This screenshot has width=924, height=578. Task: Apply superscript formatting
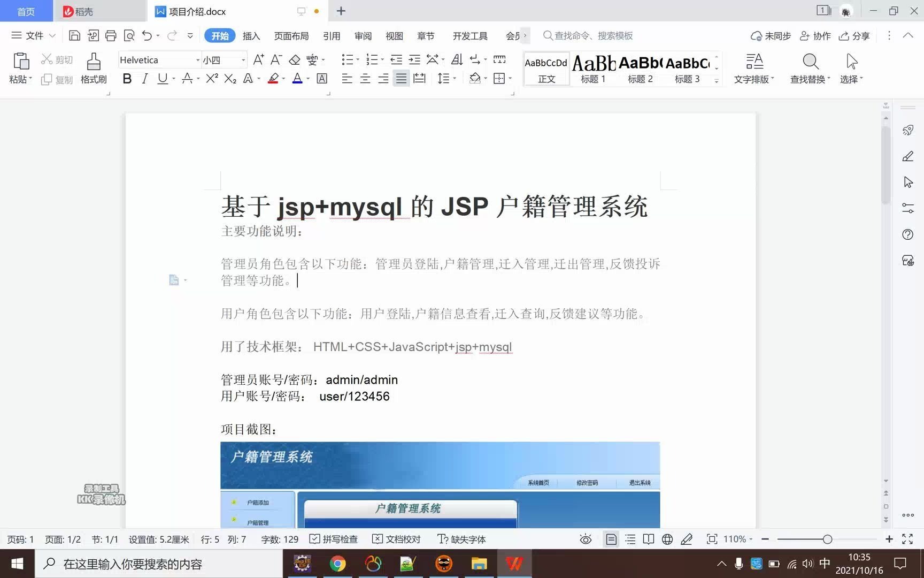click(212, 79)
